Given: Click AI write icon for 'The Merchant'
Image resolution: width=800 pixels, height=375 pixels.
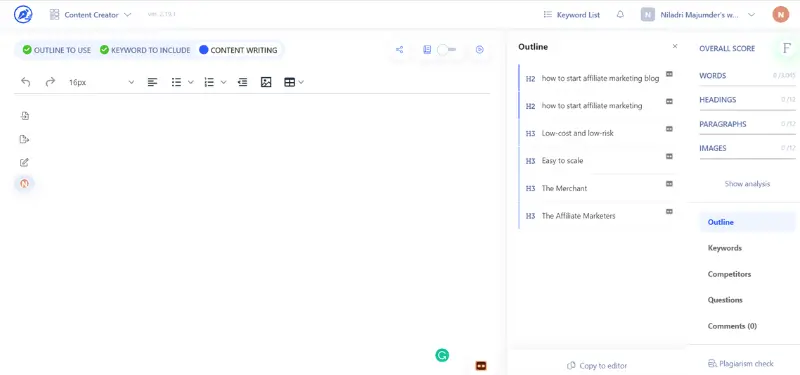Looking at the screenshot, I should pos(669,184).
